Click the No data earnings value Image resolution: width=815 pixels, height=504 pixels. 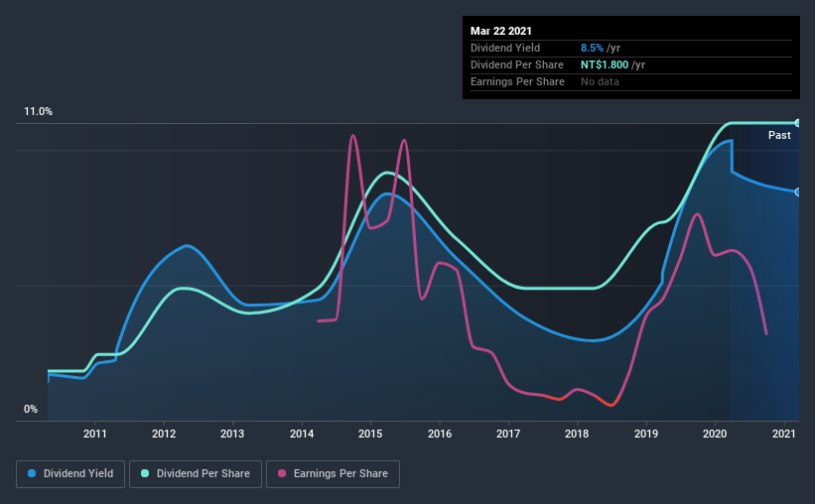pos(600,81)
